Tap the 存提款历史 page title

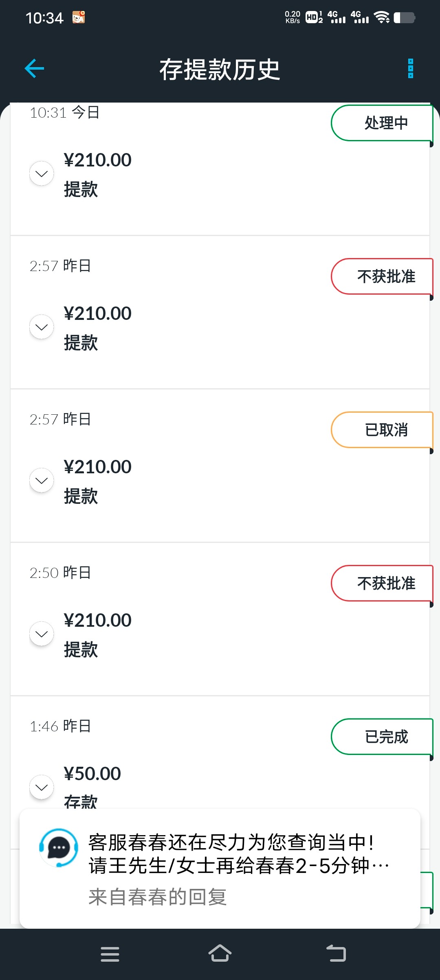point(220,69)
